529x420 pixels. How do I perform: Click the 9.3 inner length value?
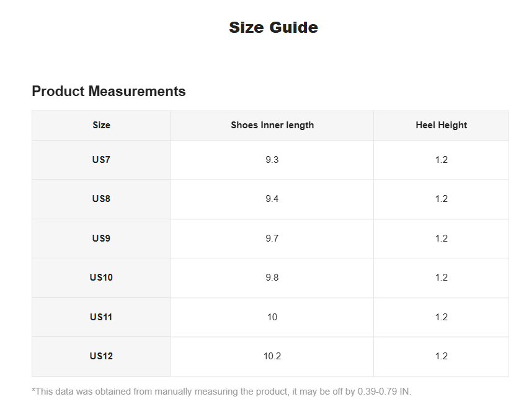tap(272, 159)
